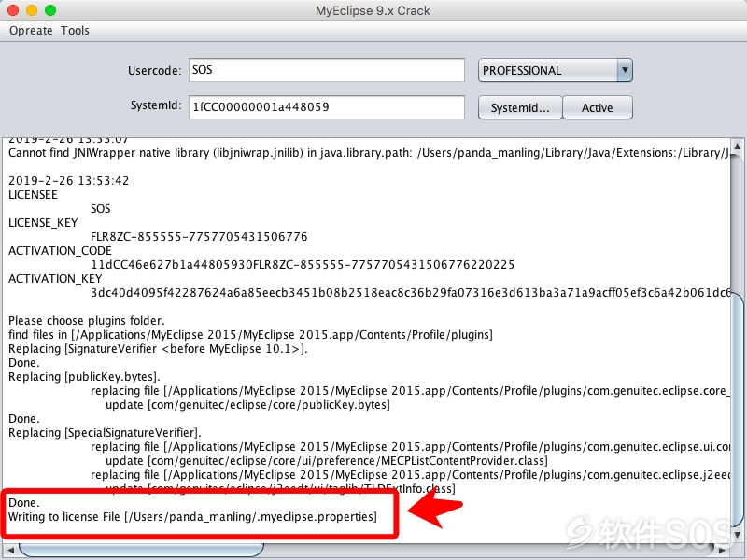The width and height of the screenshot is (747, 560).
Task: Click the horizontal scrollbar thumb
Action: [x=141, y=550]
